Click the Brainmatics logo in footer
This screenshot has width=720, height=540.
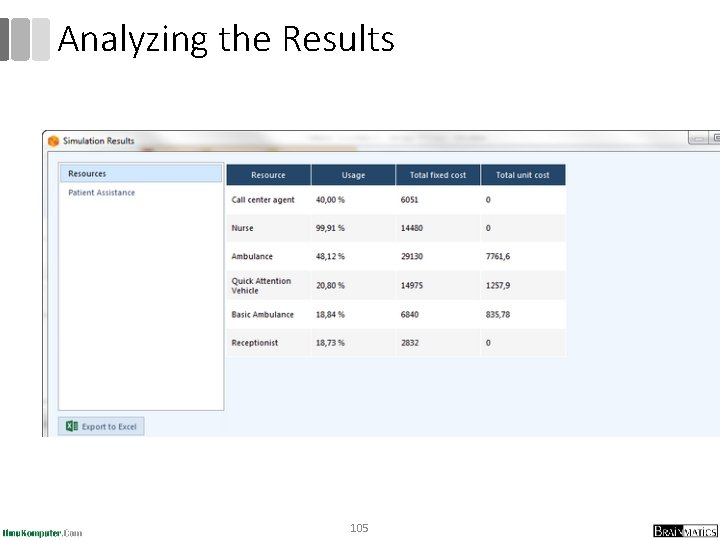[685, 531]
